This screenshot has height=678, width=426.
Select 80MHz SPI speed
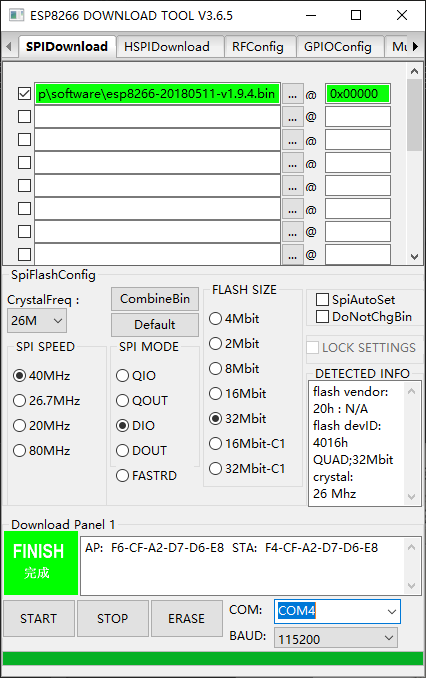[x=42, y=451]
